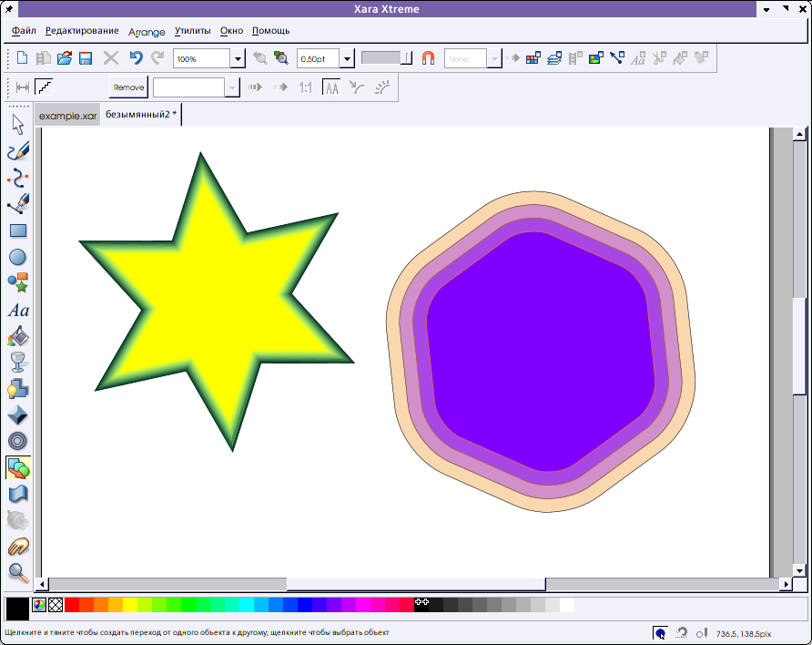Select the Push hand tool

point(18,547)
